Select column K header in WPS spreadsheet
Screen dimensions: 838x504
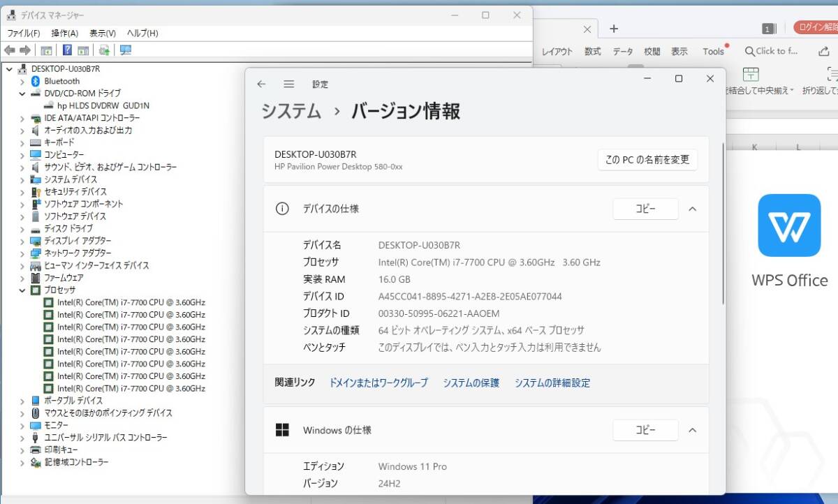tap(755, 147)
